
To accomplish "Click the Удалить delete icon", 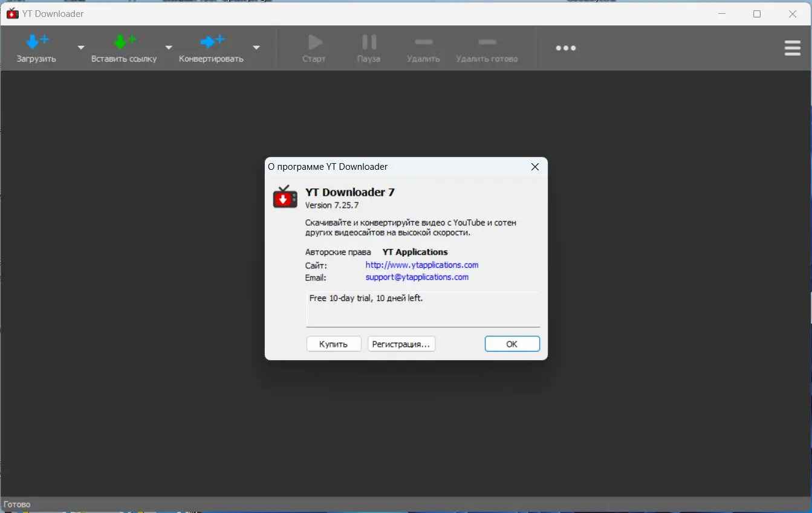I will click(x=423, y=42).
